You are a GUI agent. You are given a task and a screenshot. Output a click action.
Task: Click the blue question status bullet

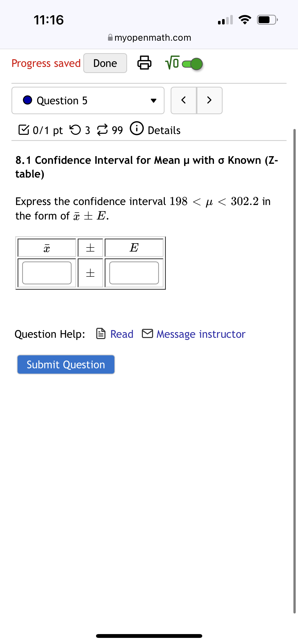(28, 100)
